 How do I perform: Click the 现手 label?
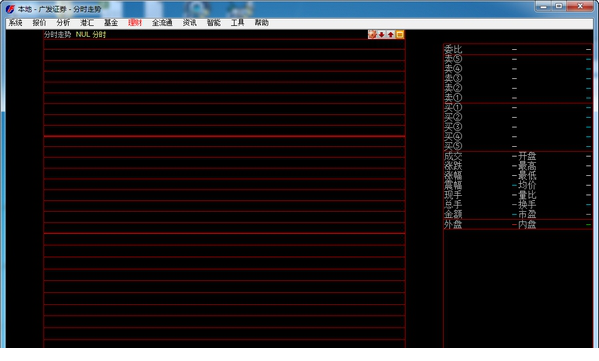click(453, 195)
